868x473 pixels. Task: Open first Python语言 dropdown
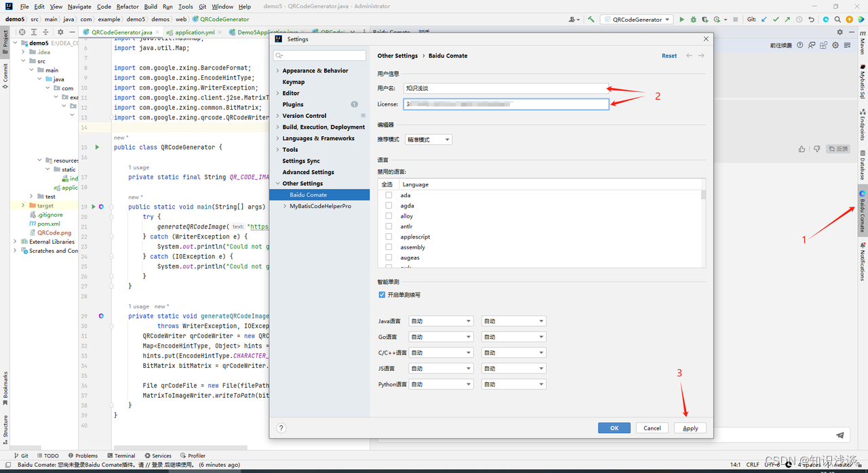(441, 384)
